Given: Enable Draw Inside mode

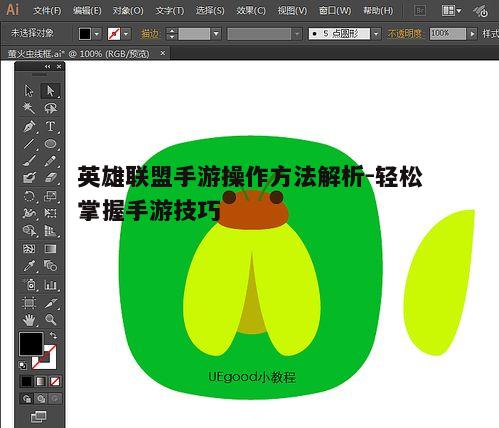Looking at the screenshot, I should pyautogui.click(x=55, y=398).
